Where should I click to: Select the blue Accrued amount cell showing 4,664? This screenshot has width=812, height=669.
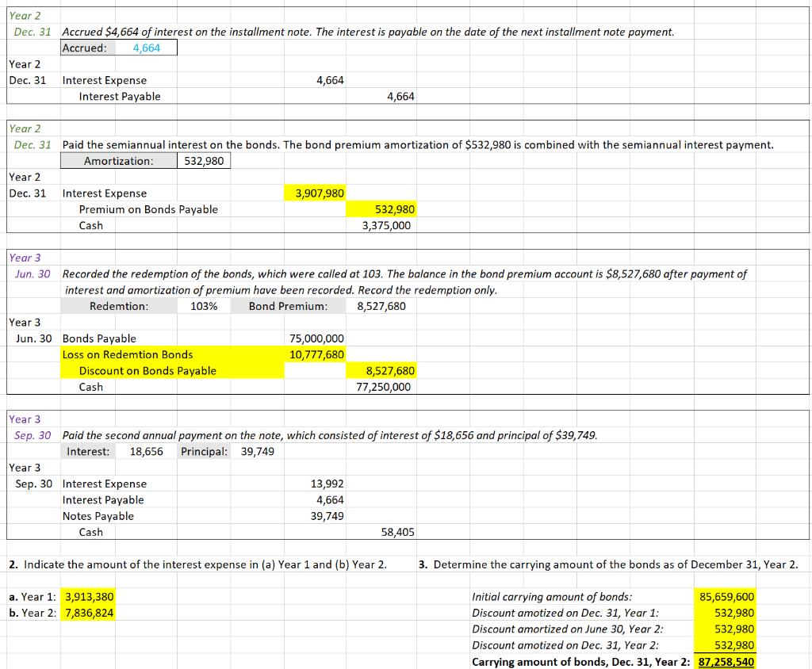(x=147, y=48)
